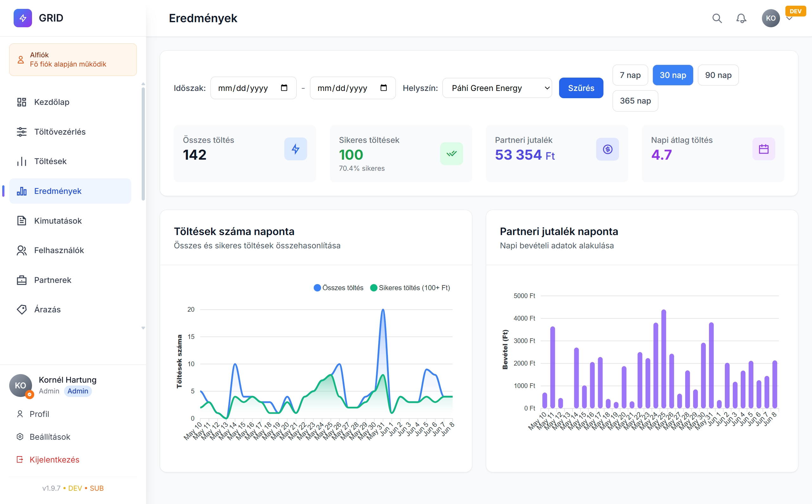This screenshot has height=504, width=812.
Task: Open notifications bell icon
Action: [x=741, y=18]
